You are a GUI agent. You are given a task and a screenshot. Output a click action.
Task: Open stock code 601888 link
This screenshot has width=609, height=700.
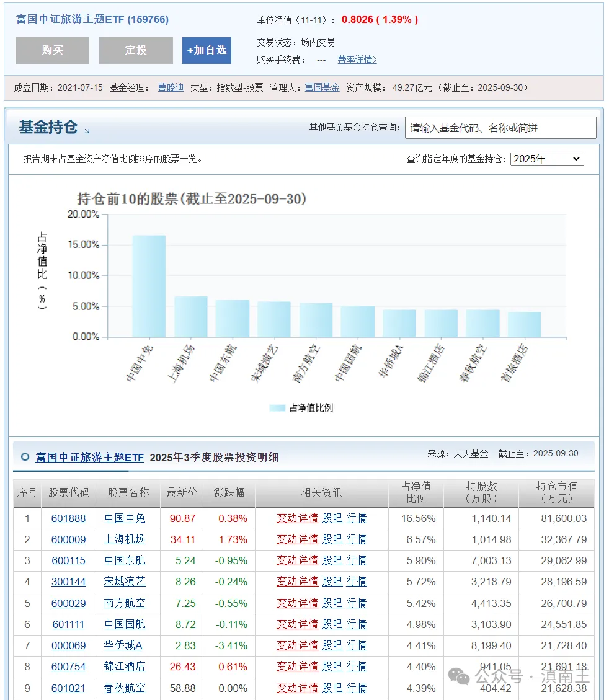point(68,518)
